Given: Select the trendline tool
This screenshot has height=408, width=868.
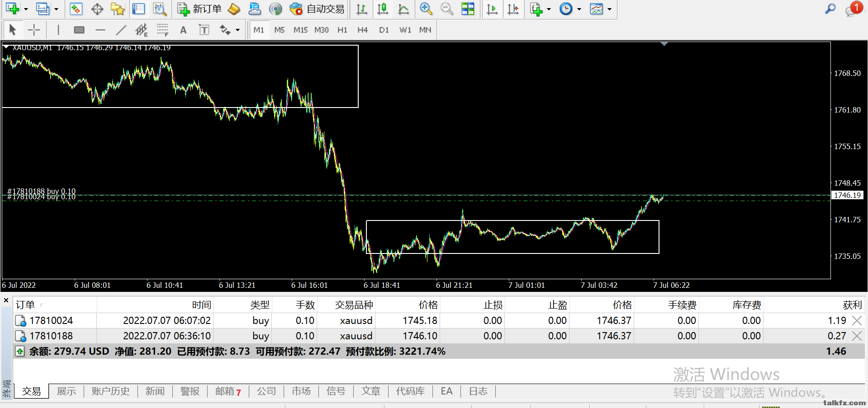Looking at the screenshot, I should click(x=121, y=30).
